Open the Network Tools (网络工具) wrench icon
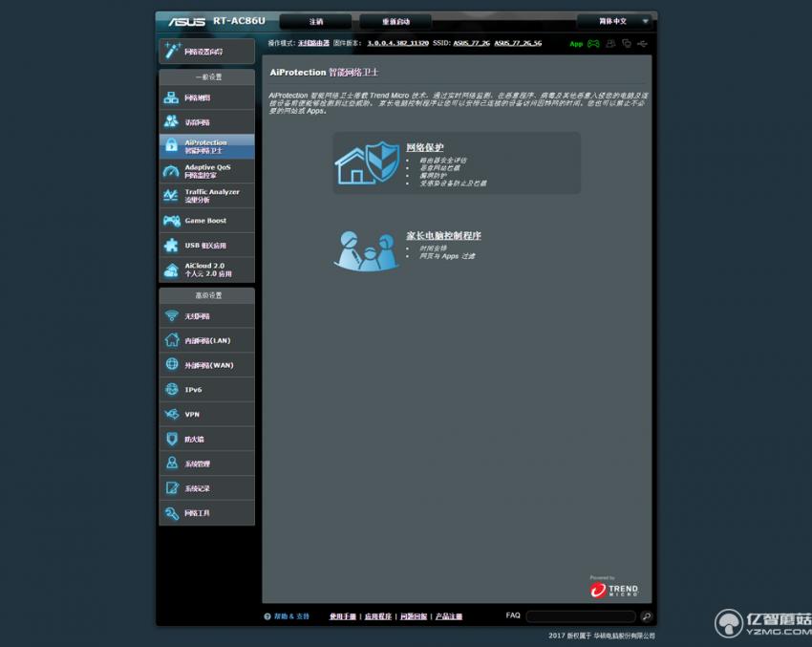Viewport: 812px width, 647px height. [x=171, y=513]
